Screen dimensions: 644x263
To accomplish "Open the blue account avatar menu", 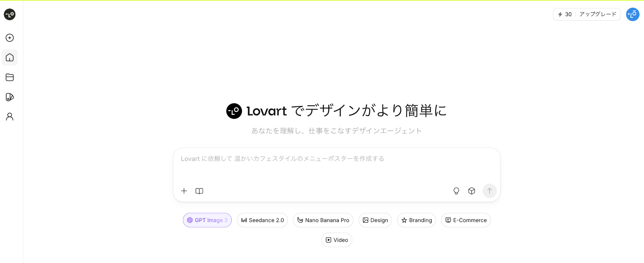I will coord(633,14).
